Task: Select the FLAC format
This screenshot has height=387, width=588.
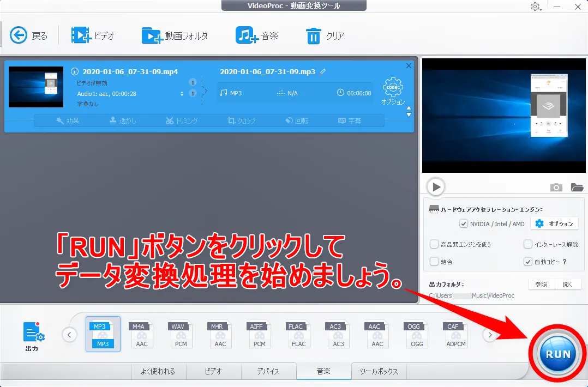Action: [298, 335]
